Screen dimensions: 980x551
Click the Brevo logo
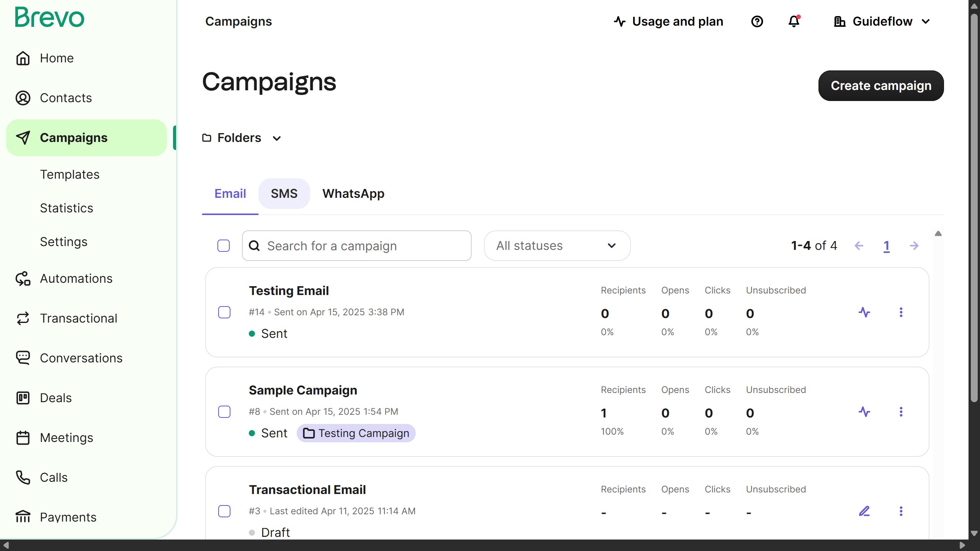tap(49, 18)
